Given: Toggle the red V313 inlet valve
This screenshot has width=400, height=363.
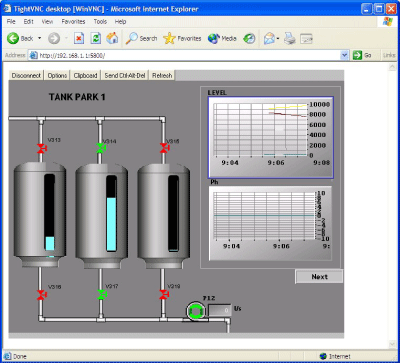Looking at the screenshot, I should tap(41, 148).
